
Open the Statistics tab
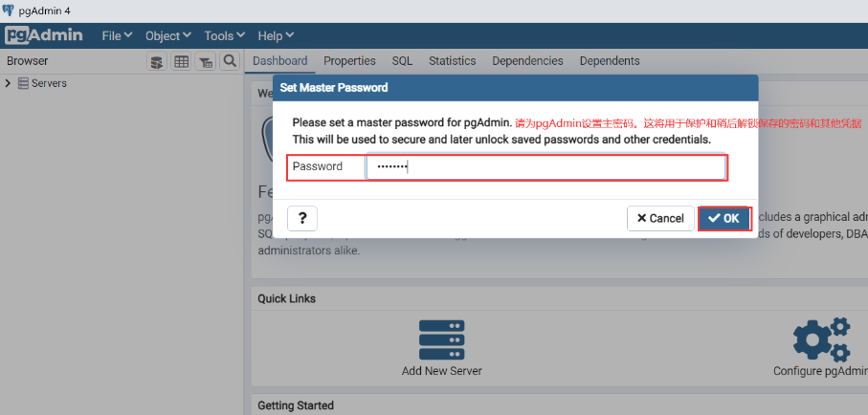click(452, 61)
